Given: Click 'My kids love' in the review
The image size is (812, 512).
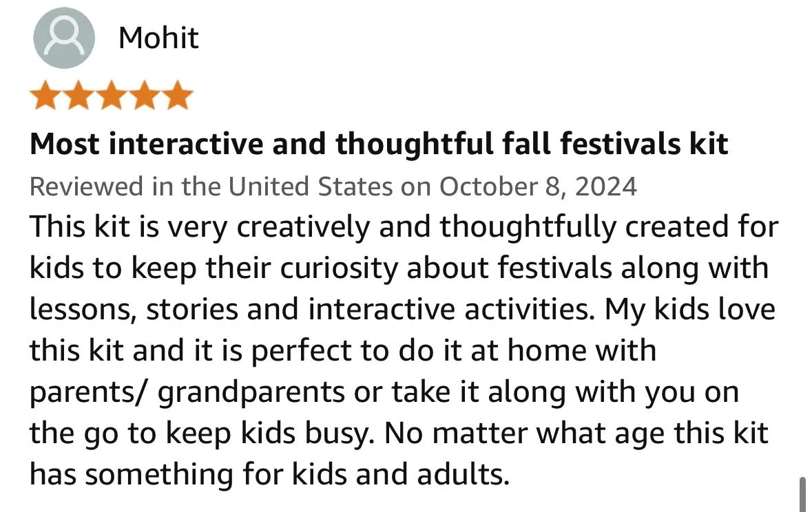Looking at the screenshot, I should 690,310.
